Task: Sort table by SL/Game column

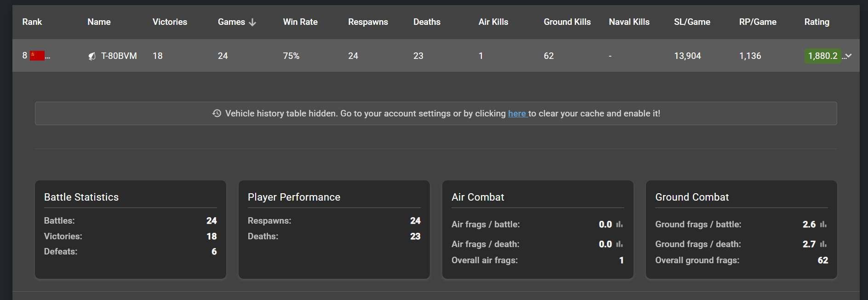Action: tap(692, 22)
